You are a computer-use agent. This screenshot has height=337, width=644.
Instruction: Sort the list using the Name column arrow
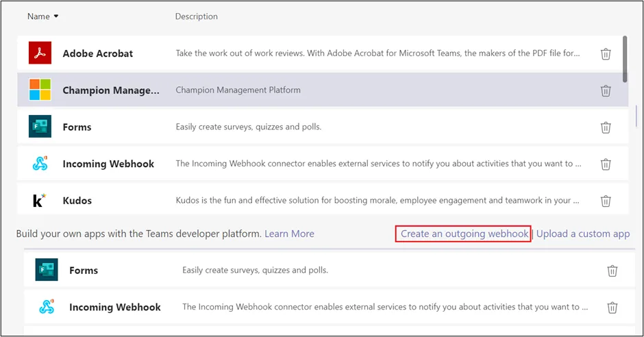56,16
